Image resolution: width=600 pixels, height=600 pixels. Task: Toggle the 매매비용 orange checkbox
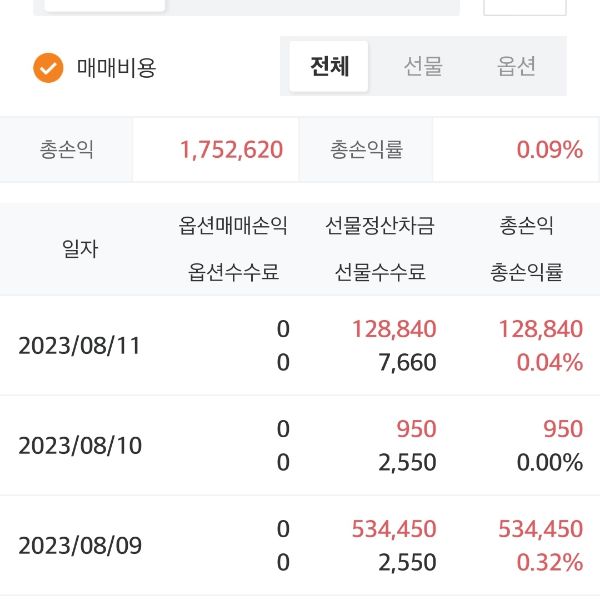(48, 68)
